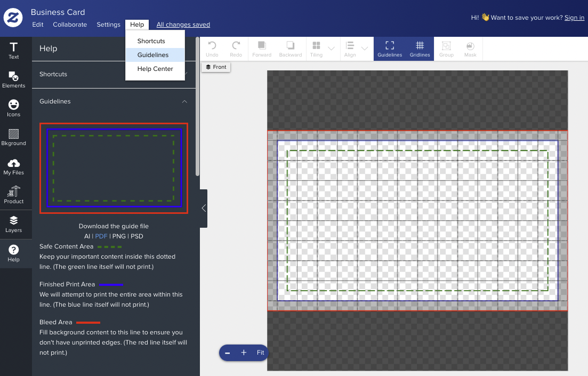
Task: Click the Fit zoom button
Action: pos(260,353)
